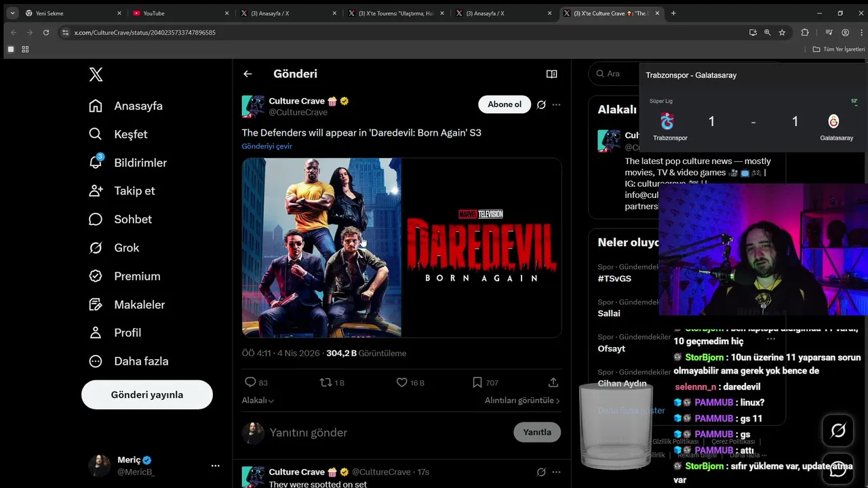The height and width of the screenshot is (488, 868).
Task: Open the browser extensions puzzle icon
Action: (x=805, y=33)
